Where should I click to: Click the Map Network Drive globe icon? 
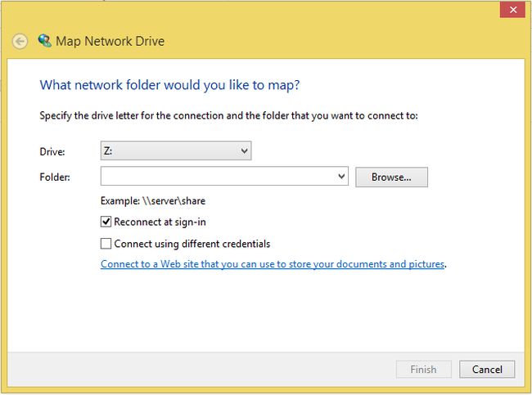[44, 41]
